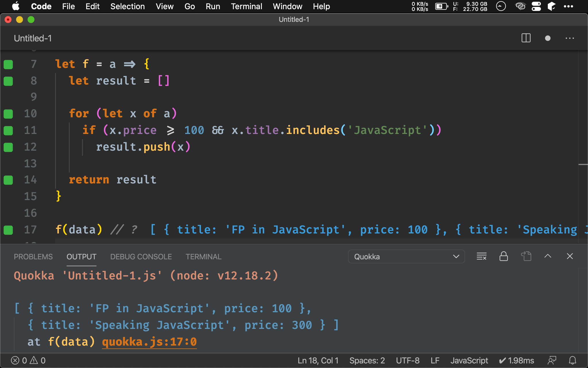Click the split editor right icon
The width and height of the screenshot is (588, 368).
click(526, 38)
